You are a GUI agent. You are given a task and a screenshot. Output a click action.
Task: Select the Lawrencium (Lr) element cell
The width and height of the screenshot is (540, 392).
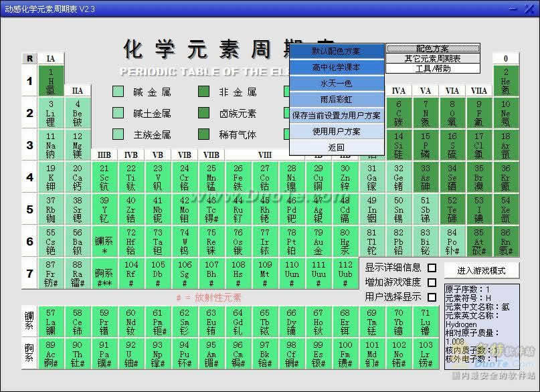click(426, 354)
